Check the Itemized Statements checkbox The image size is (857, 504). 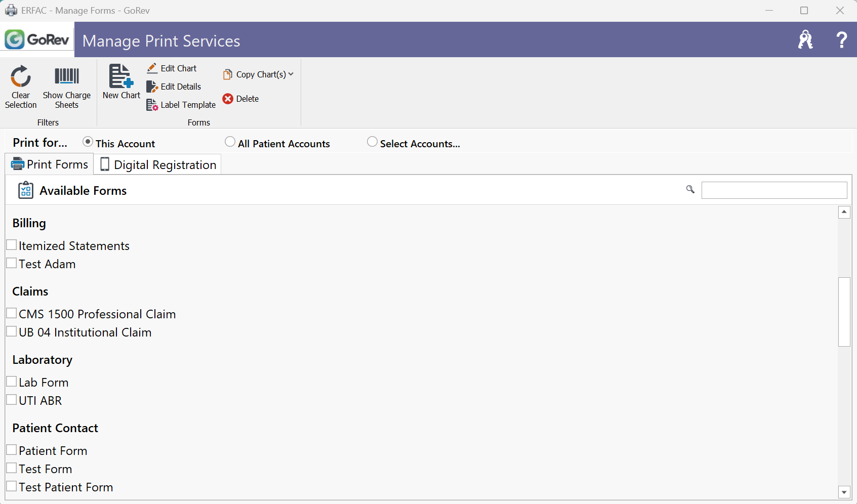tap(12, 245)
